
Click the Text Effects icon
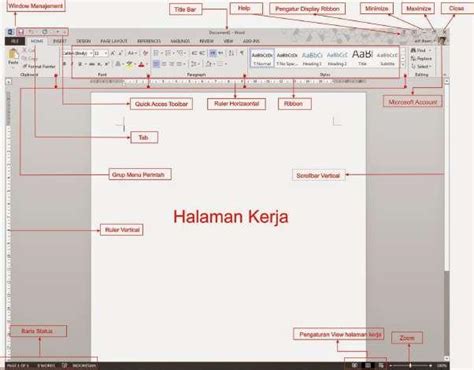click(118, 64)
